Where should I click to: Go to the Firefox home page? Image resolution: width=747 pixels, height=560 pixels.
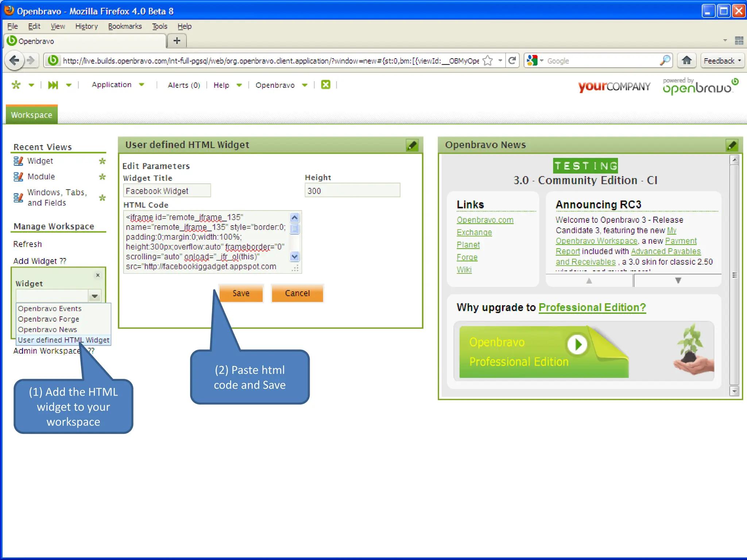click(687, 61)
